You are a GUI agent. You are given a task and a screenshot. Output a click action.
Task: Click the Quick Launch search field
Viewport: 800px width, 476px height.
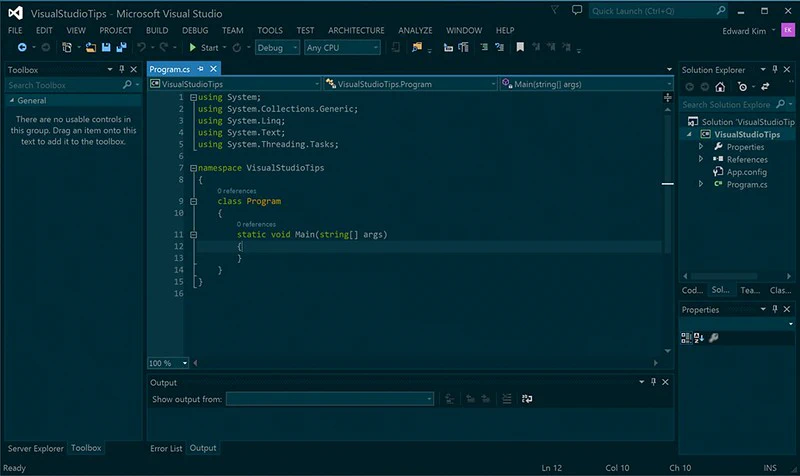658,11
